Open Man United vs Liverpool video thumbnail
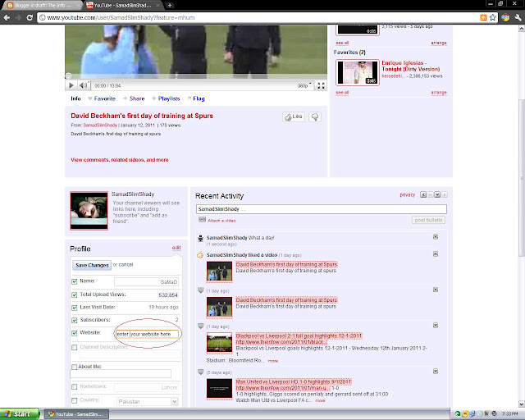This screenshot has width=525, height=420. click(219, 389)
